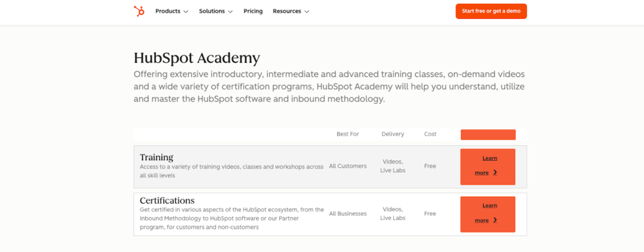Viewport: 644px width, 252px height.
Task: Click the Cost column header
Action: click(x=430, y=134)
